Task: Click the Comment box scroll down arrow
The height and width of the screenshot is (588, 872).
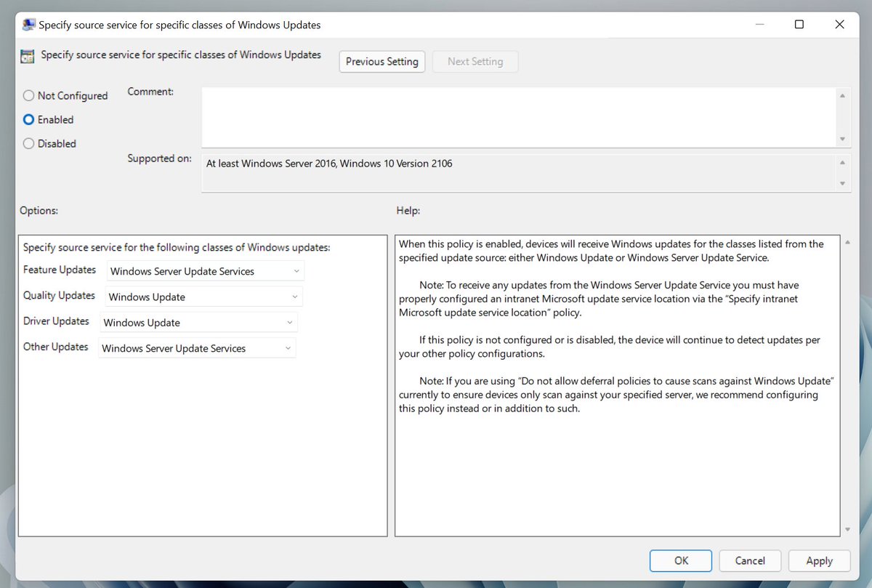Action: (x=842, y=139)
